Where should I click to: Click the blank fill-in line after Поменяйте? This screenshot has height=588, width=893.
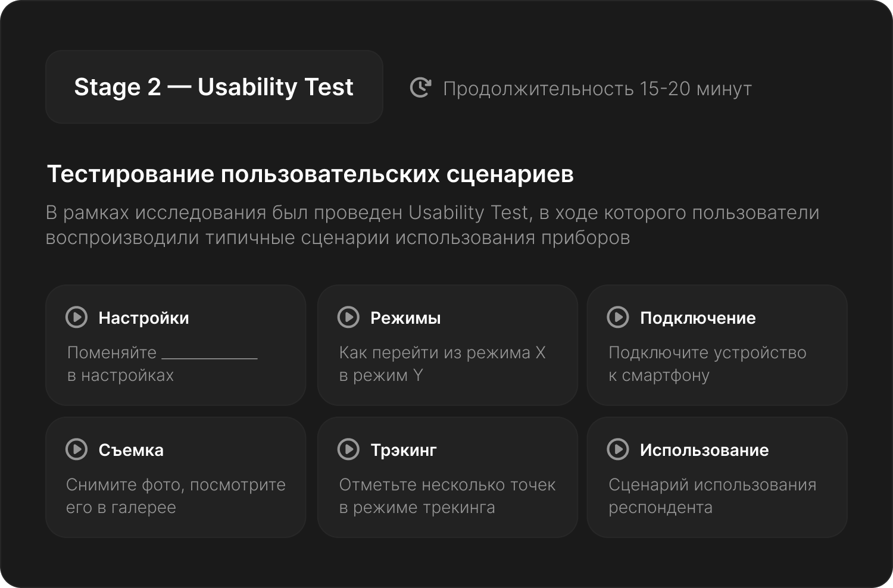coord(210,355)
